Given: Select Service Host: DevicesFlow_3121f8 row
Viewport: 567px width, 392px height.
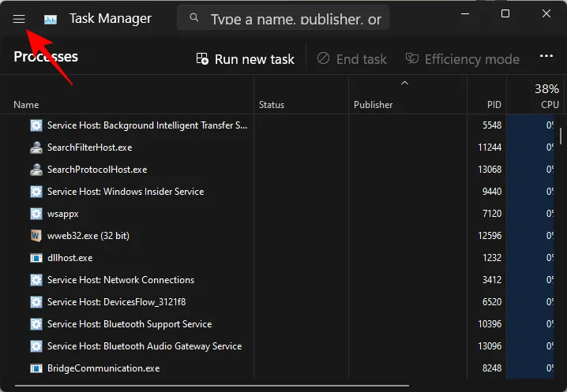Looking at the screenshot, I should (x=277, y=301).
